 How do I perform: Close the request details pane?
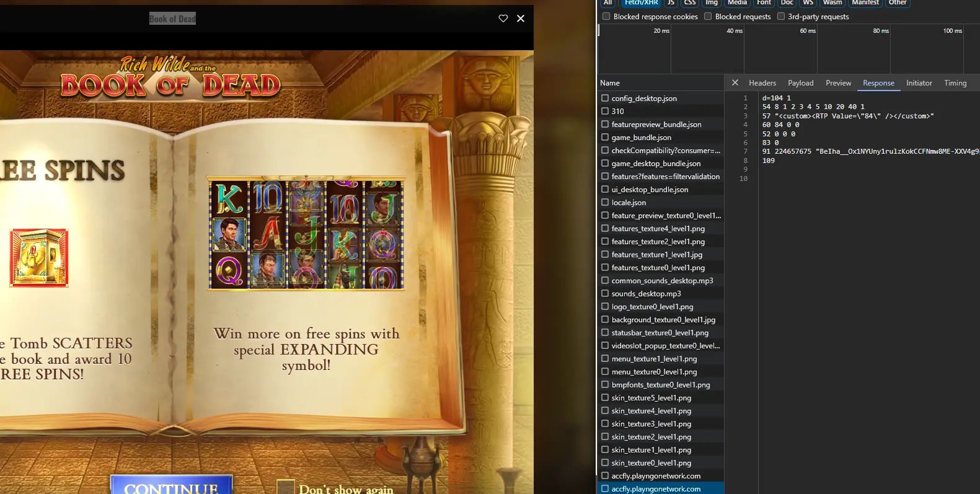735,82
